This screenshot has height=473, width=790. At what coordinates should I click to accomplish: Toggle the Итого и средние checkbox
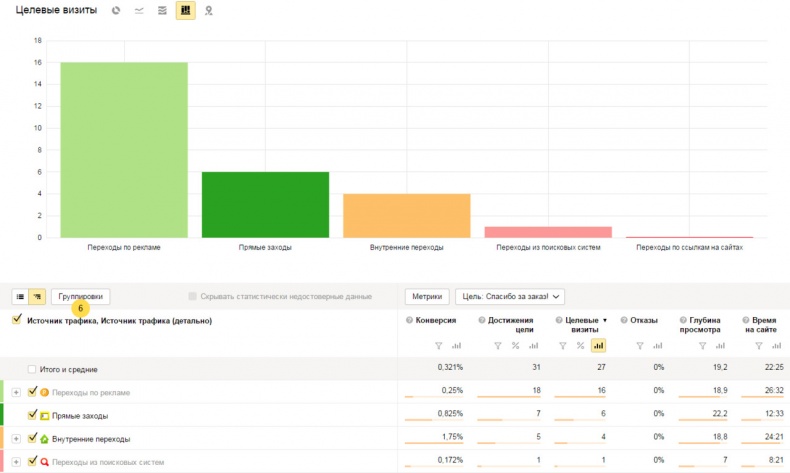coord(33,369)
